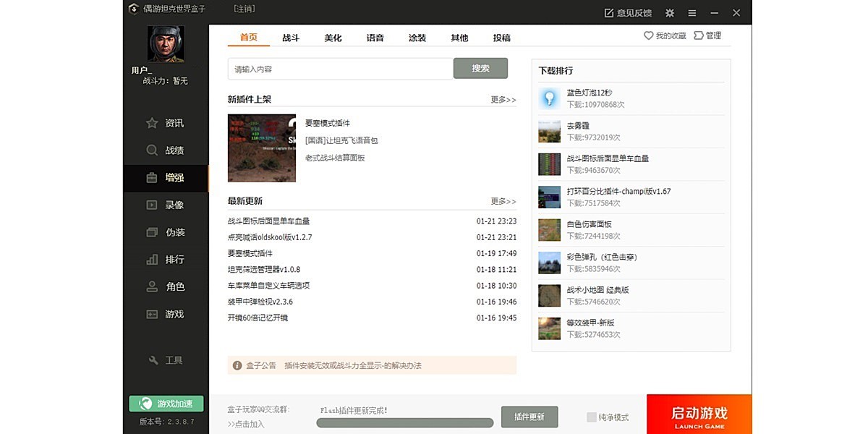Open the 排行 (Rankings) section
The height and width of the screenshot is (434, 868).
[x=166, y=260]
